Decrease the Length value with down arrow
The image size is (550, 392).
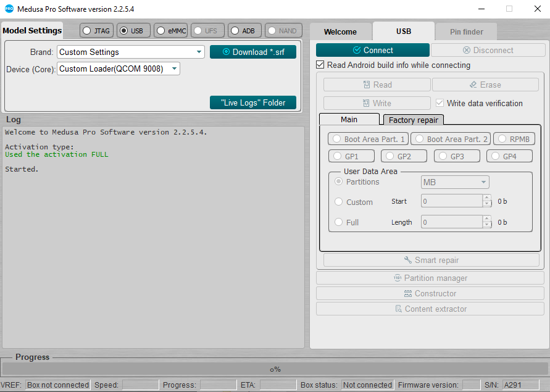click(487, 225)
